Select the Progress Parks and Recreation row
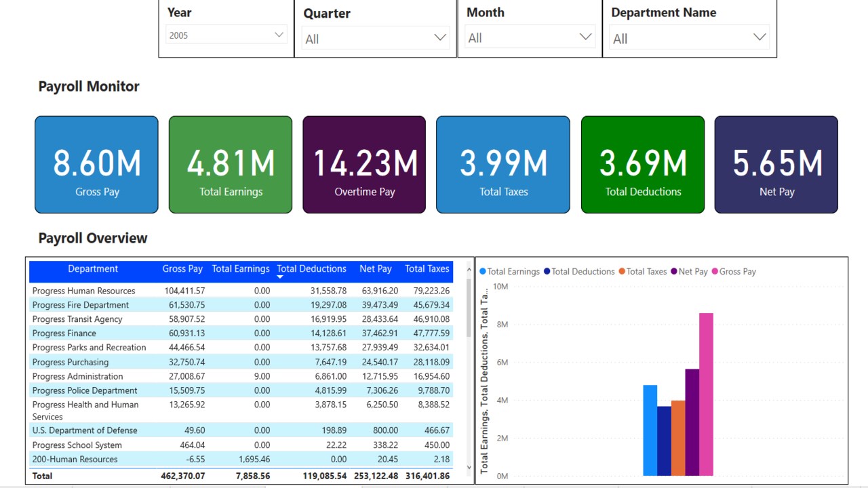The width and height of the screenshot is (868, 488). pyautogui.click(x=241, y=348)
